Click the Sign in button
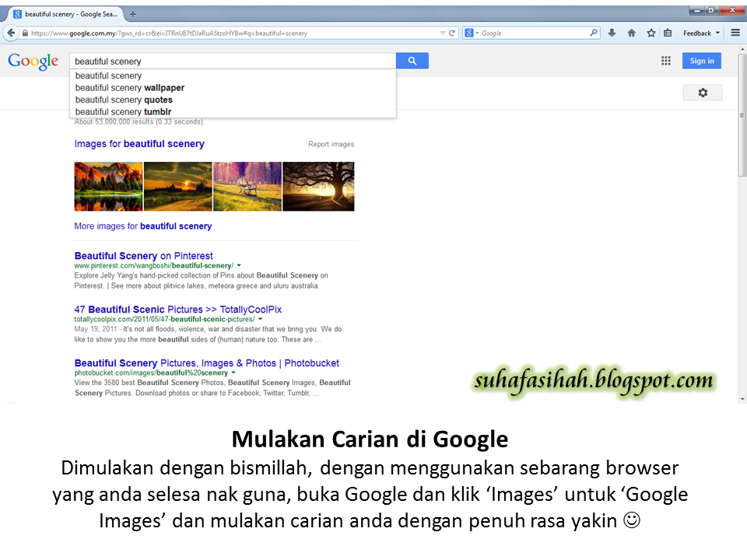 coord(702,61)
